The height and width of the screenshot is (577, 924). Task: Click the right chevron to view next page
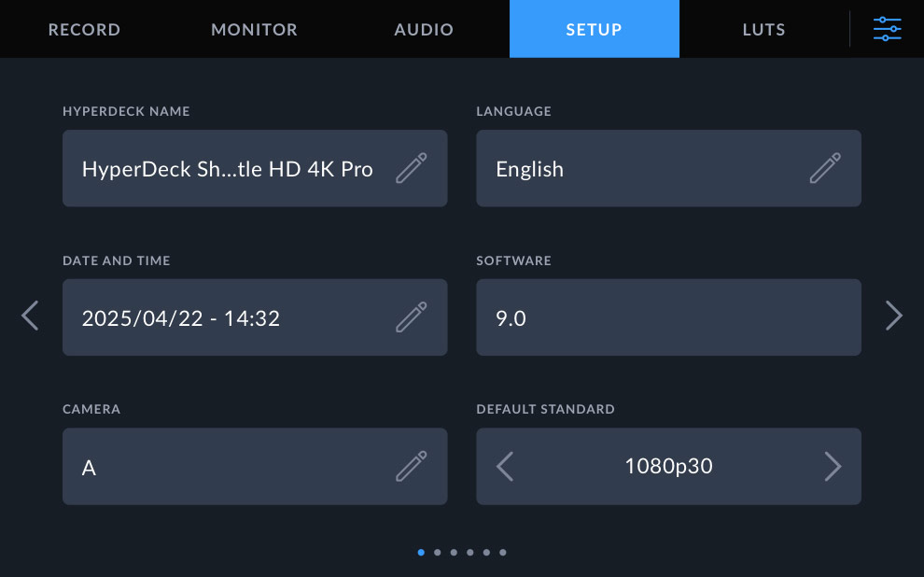pyautogui.click(x=894, y=316)
